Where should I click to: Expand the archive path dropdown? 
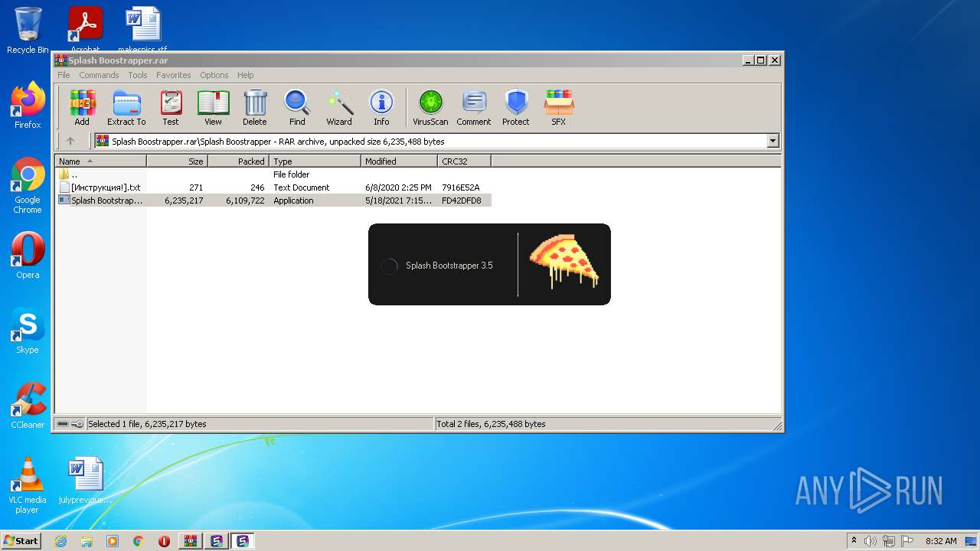[773, 141]
